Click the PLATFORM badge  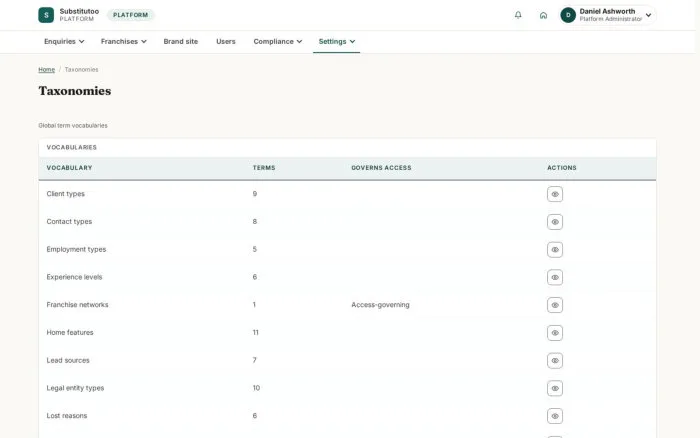point(130,15)
